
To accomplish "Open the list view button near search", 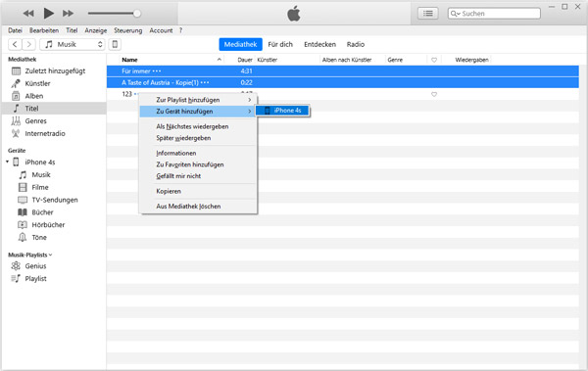I will pos(428,14).
